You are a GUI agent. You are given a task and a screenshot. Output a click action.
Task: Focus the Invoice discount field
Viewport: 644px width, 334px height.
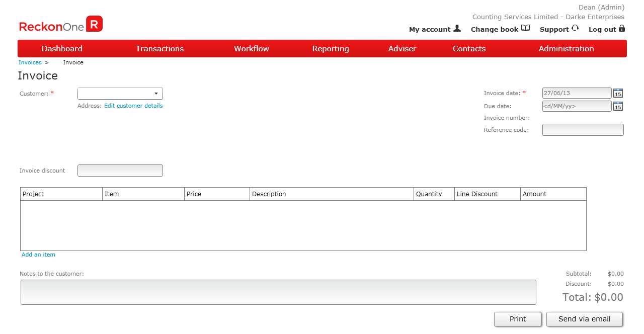(120, 171)
